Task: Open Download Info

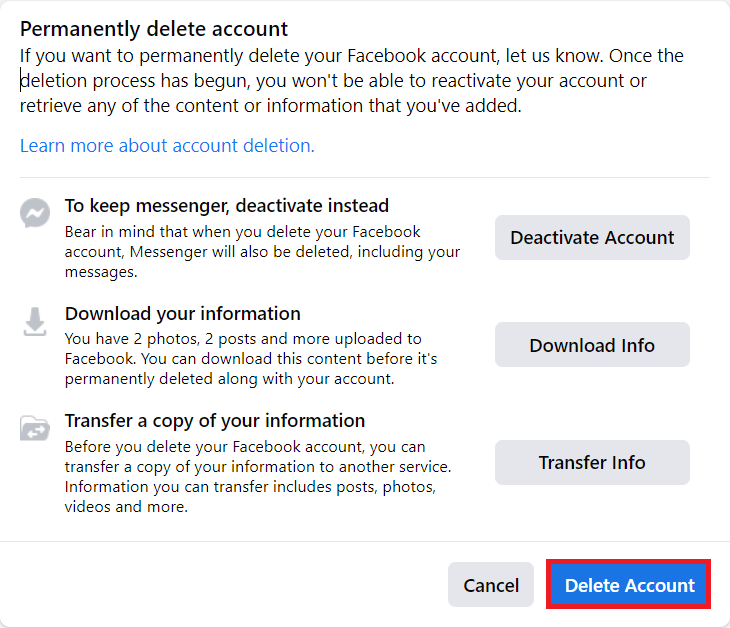Action: [592, 345]
